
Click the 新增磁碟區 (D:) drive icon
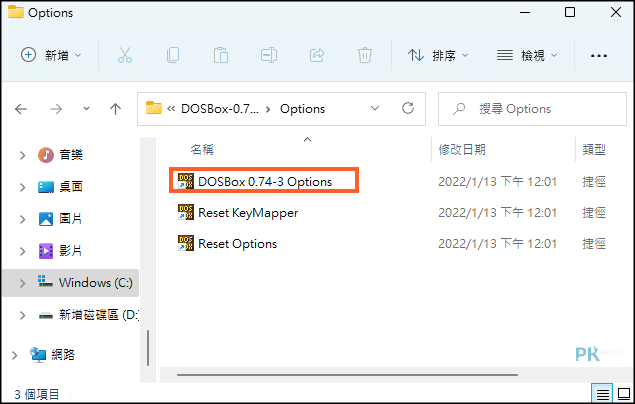(46, 315)
